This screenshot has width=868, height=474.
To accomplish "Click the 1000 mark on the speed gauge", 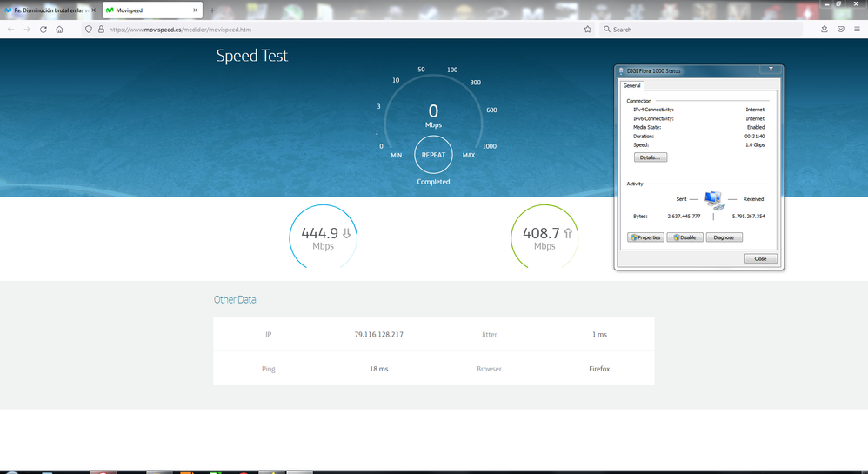I will coord(490,146).
